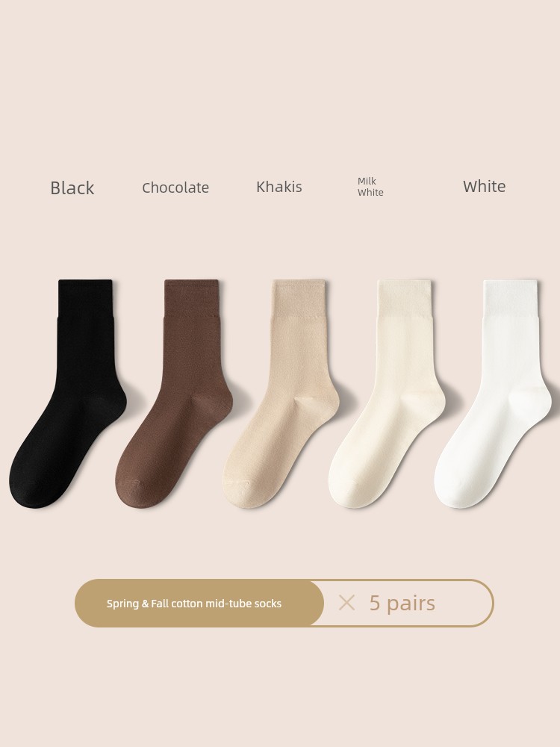Image resolution: width=560 pixels, height=747 pixels.
Task: Click the cuff of the white sock
Action: (x=511, y=298)
